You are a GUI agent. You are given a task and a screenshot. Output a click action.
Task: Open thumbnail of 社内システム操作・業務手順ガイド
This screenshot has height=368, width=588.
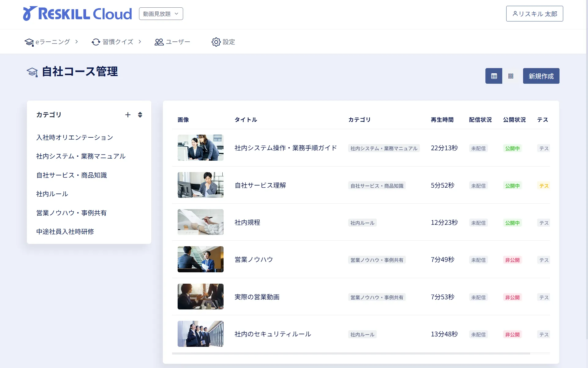point(201,148)
